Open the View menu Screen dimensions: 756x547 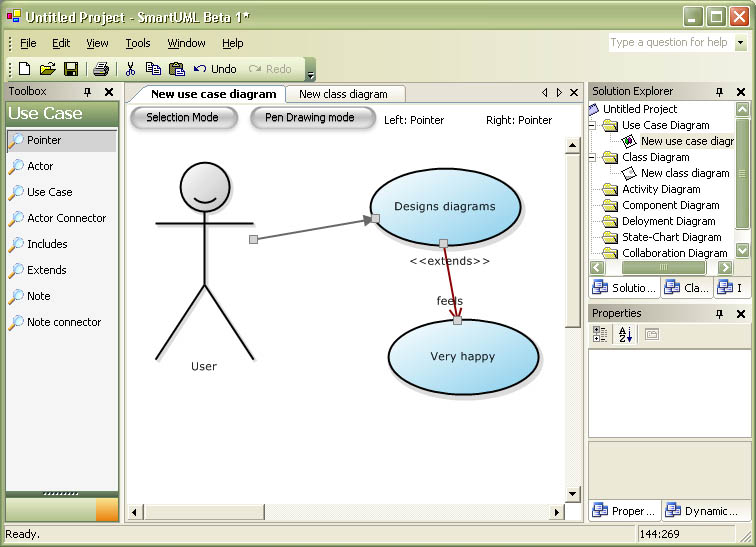click(97, 43)
